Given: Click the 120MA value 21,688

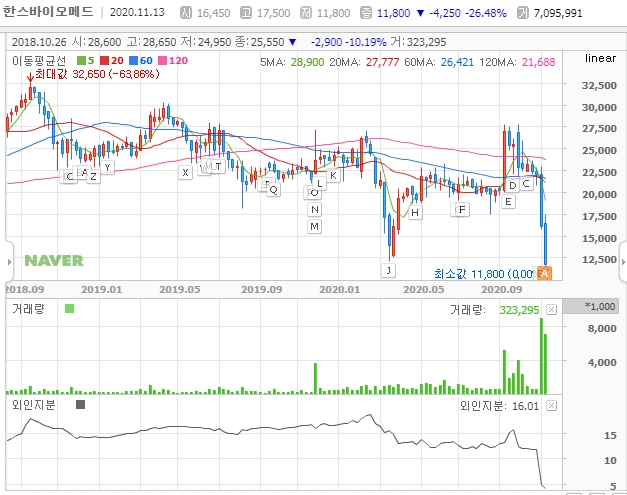Looking at the screenshot, I should point(538,62).
